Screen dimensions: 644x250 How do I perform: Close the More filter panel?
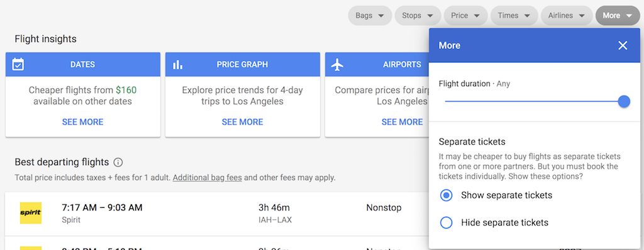pos(623,45)
